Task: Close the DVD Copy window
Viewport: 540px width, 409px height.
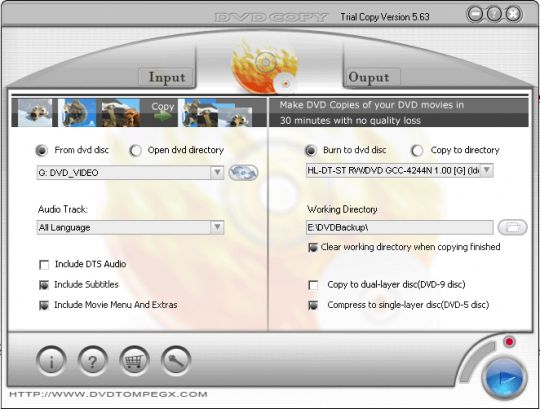Action: tap(513, 14)
